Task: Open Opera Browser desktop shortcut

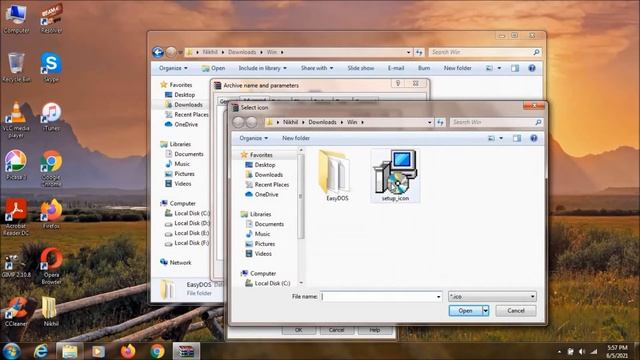Action: tap(51, 266)
